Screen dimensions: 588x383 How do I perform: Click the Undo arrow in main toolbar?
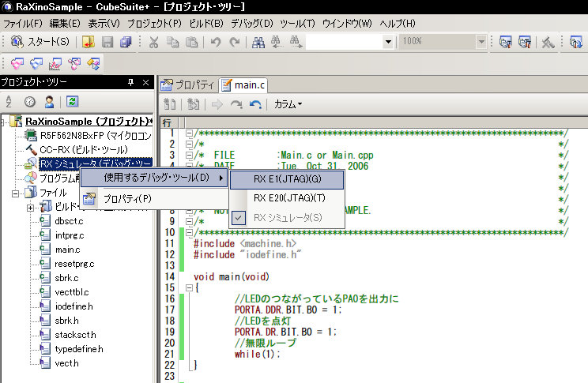(216, 42)
